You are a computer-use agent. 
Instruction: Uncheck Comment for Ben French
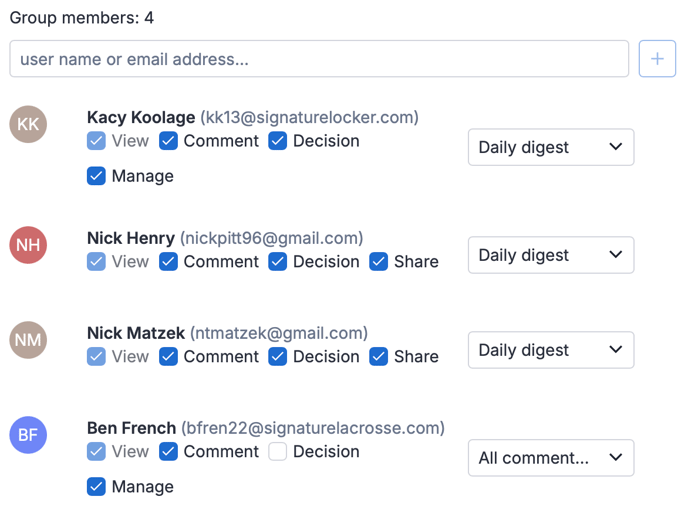(x=169, y=452)
